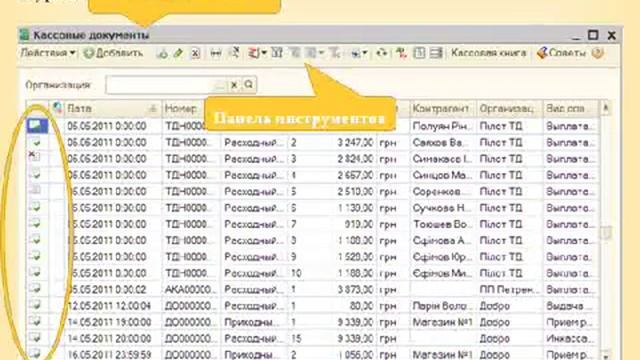Select the date 14.05.2011 19:00:00

click(x=109, y=322)
